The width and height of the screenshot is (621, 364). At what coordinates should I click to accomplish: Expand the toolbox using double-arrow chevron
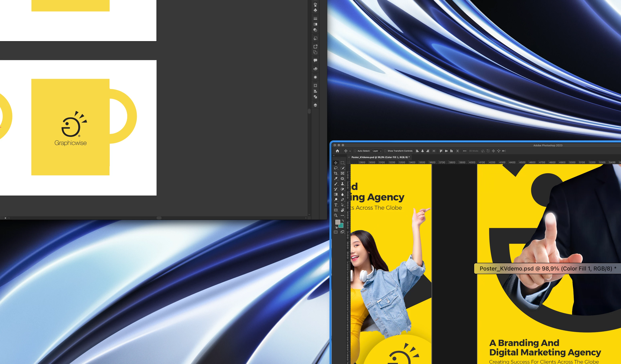(334, 156)
